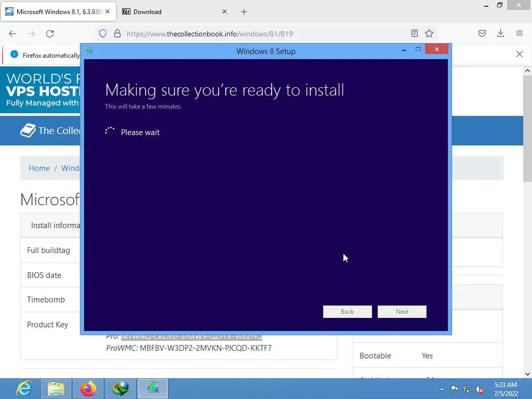This screenshot has width=532, height=399.
Task: Open the Firefox downloads panel arrow
Action: [x=500, y=33]
